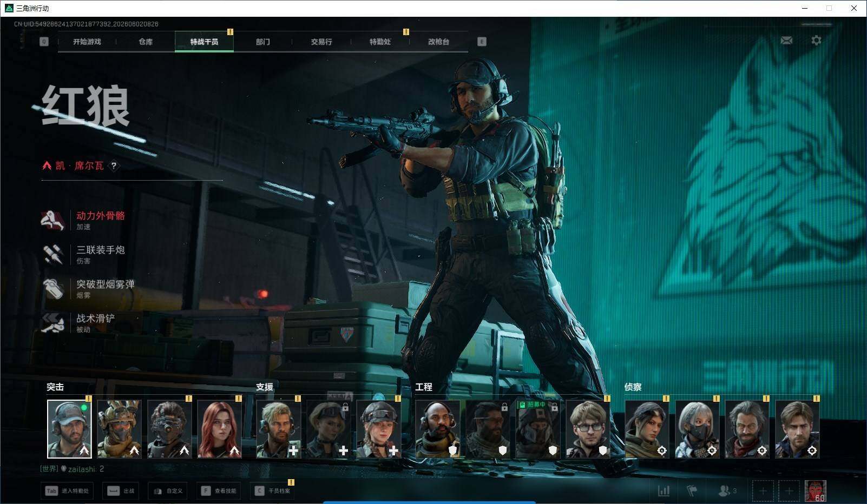This screenshot has width=867, height=504.
Task: Click the 三联装手炮 skill name text
Action: (101, 250)
